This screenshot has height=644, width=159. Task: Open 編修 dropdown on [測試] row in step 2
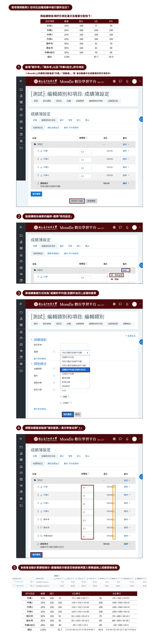[126, 270]
